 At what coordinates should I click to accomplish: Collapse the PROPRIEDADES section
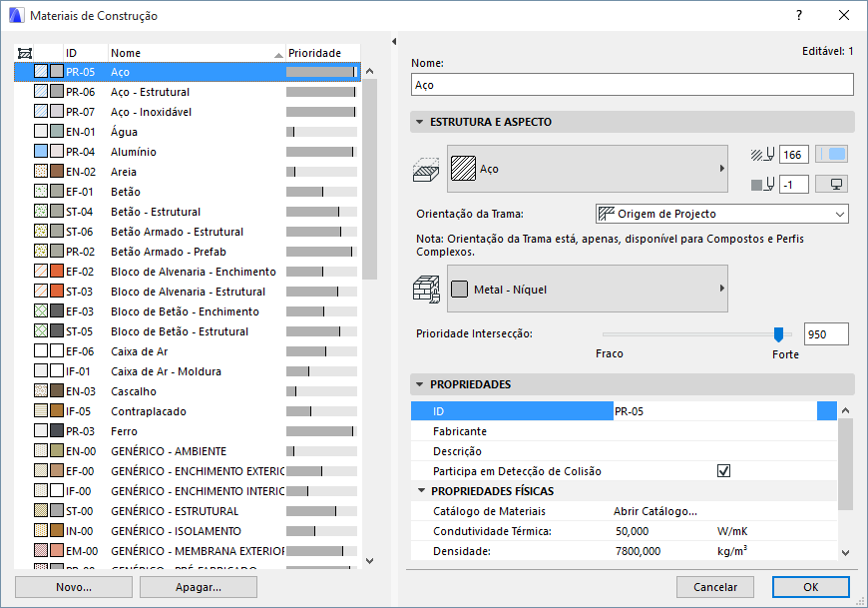tap(420, 384)
